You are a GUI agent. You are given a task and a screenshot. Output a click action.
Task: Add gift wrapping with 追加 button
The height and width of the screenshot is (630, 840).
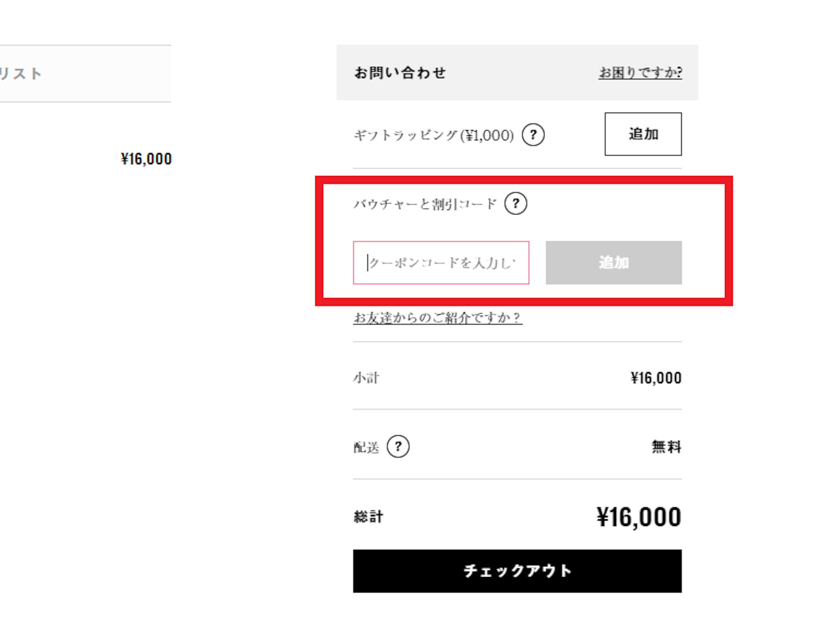pos(643,134)
